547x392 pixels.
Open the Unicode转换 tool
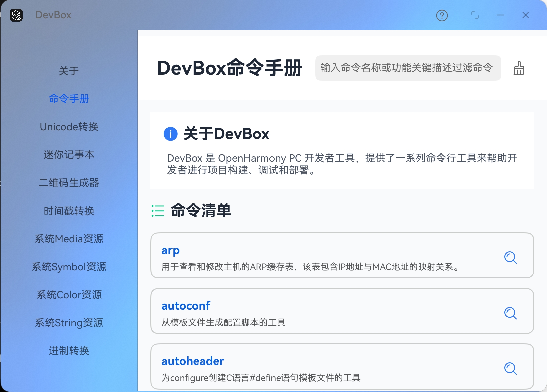point(69,127)
